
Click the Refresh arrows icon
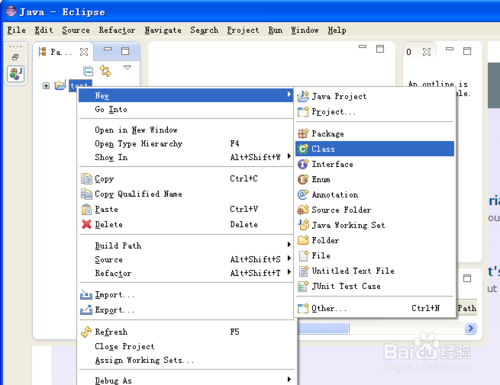[x=86, y=332]
